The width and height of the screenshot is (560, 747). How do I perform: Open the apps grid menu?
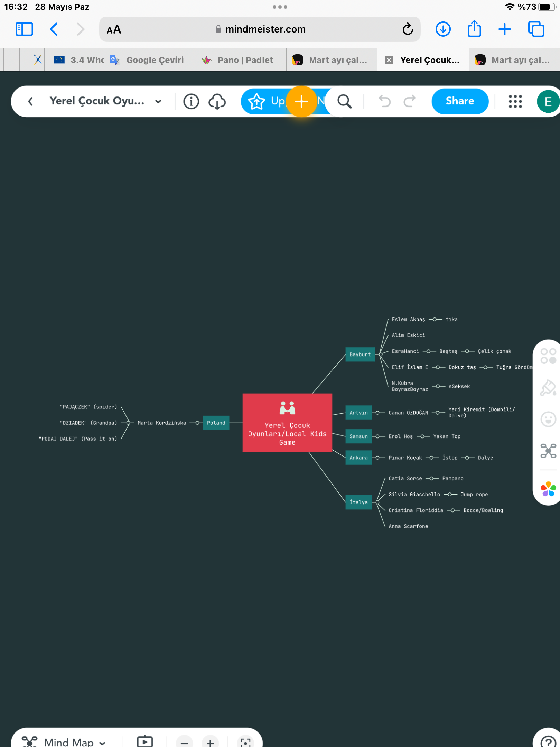[515, 101]
